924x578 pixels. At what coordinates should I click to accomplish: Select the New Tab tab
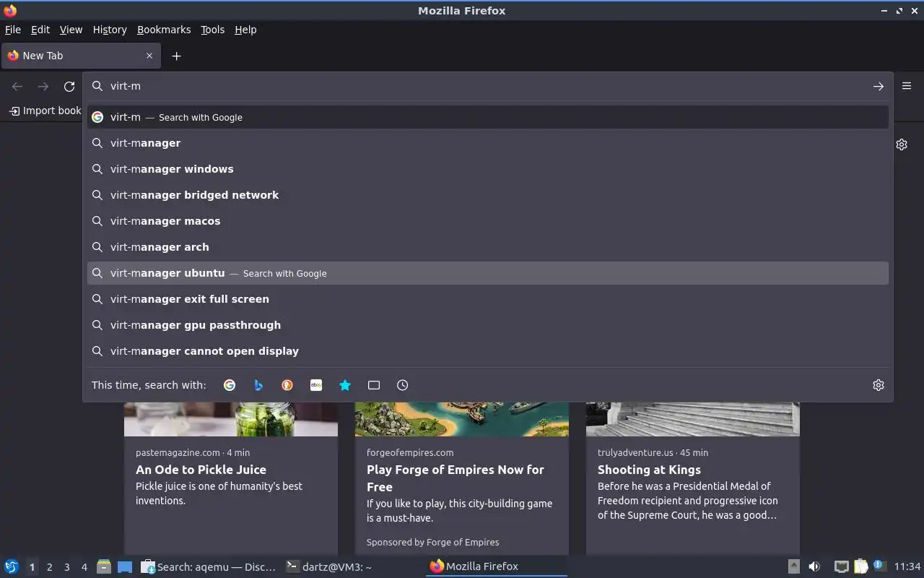click(81, 56)
